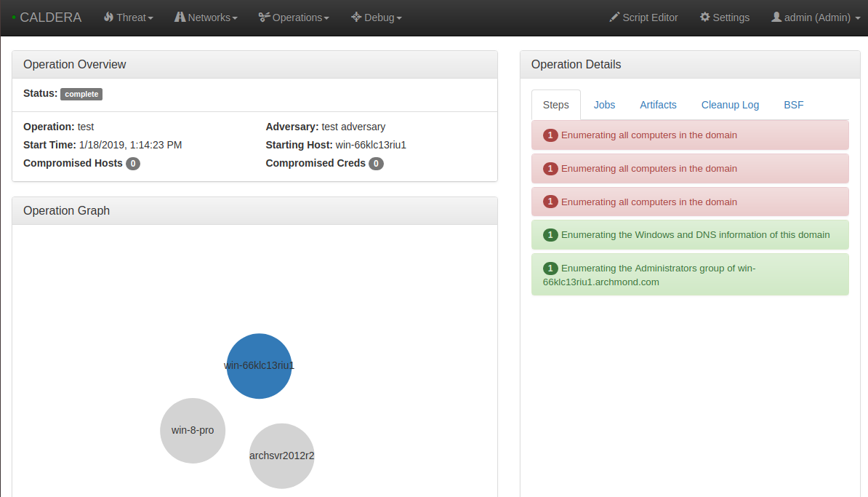The height and width of the screenshot is (497, 868).
Task: Click the Debug icon in the navbar
Action: [355, 17]
